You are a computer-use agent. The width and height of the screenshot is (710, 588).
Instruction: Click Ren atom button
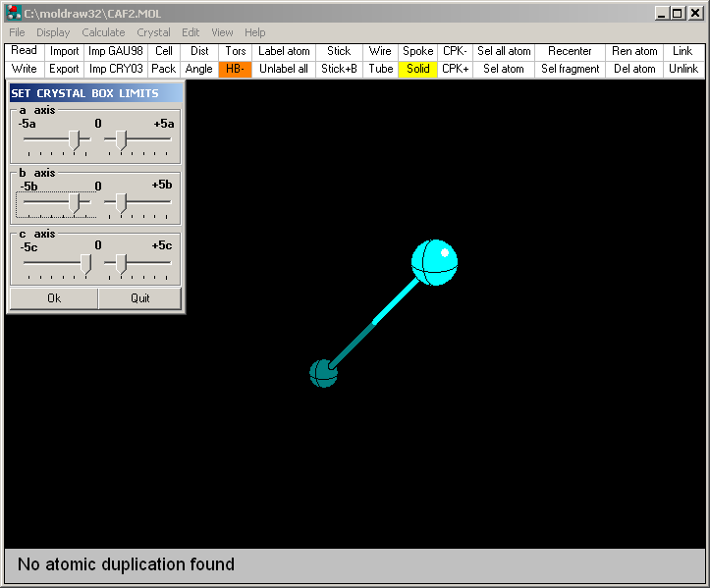[634, 51]
